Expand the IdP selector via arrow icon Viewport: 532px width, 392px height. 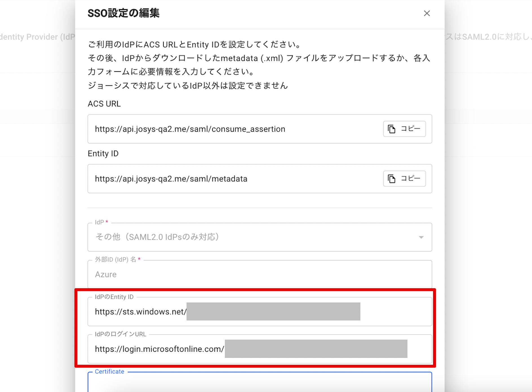point(421,237)
